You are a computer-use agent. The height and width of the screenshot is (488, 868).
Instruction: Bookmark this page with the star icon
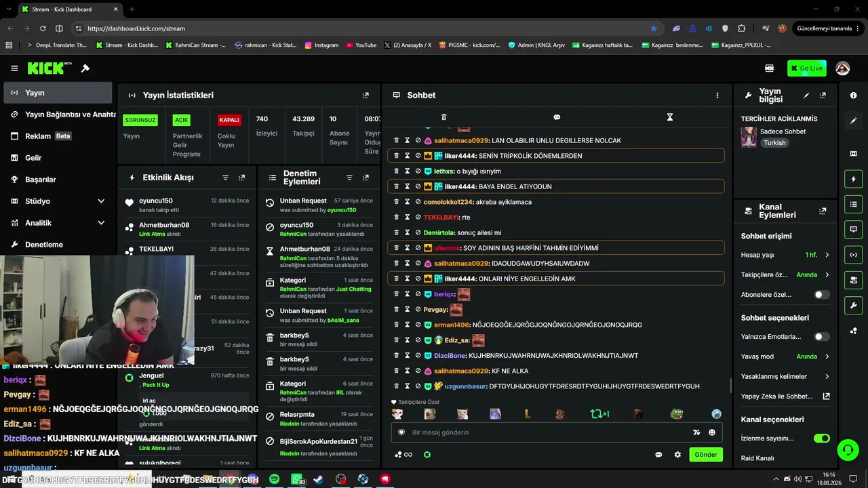point(654,28)
